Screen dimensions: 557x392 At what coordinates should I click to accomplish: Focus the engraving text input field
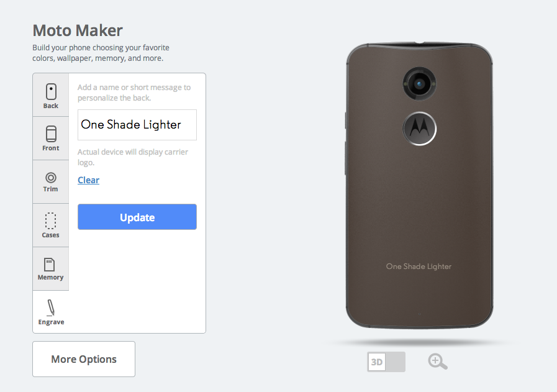click(137, 125)
